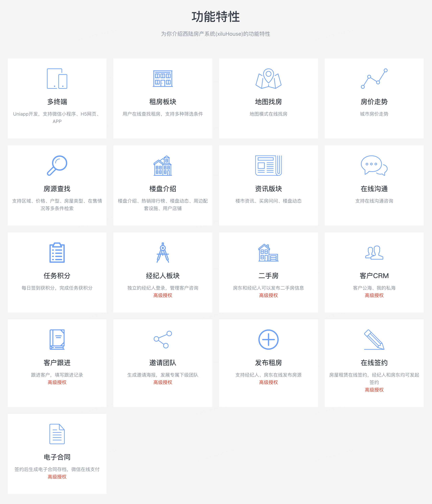Click the clipboard icon for 任务积分

(57, 253)
